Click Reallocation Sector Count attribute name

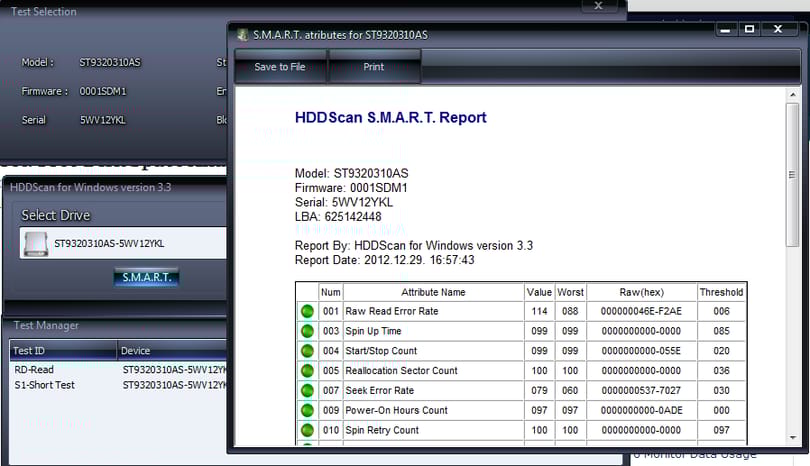(x=401, y=370)
